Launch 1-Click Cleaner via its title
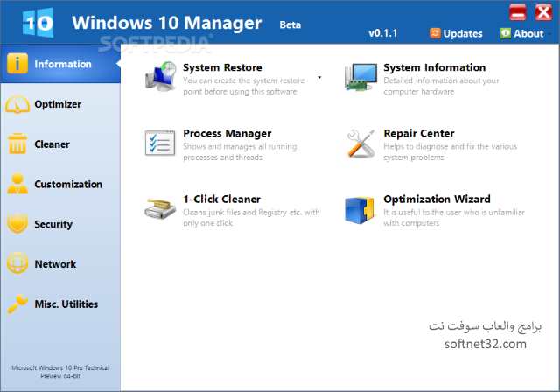Image resolution: width=560 pixels, height=392 pixels. click(x=221, y=199)
